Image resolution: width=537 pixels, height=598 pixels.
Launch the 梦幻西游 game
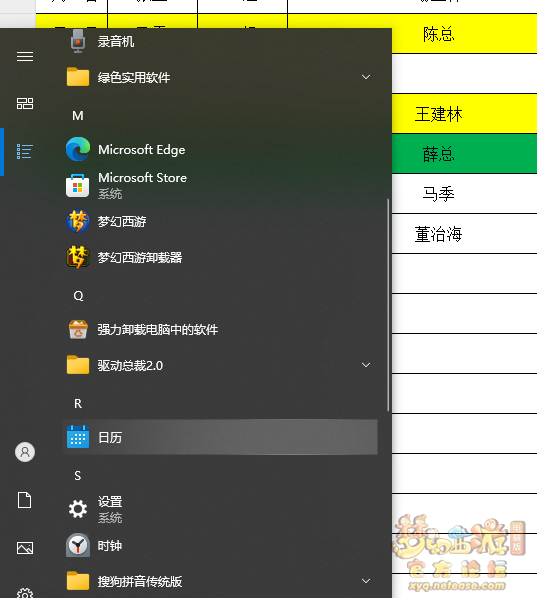coord(220,221)
